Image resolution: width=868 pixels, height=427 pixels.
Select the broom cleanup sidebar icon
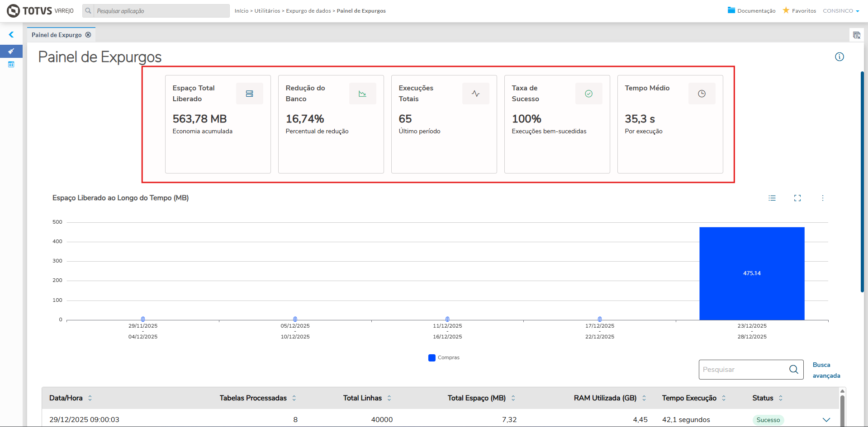click(11, 51)
